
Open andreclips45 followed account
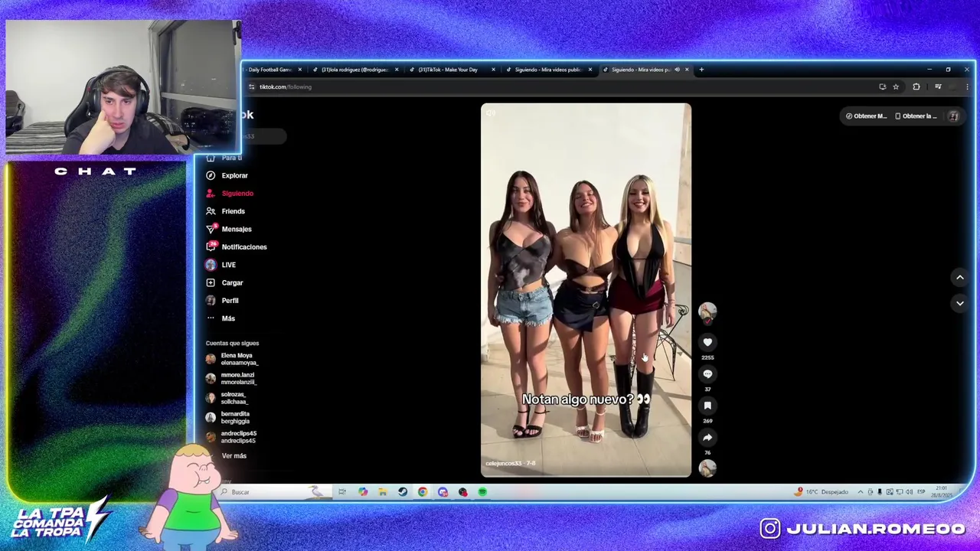tap(231, 437)
